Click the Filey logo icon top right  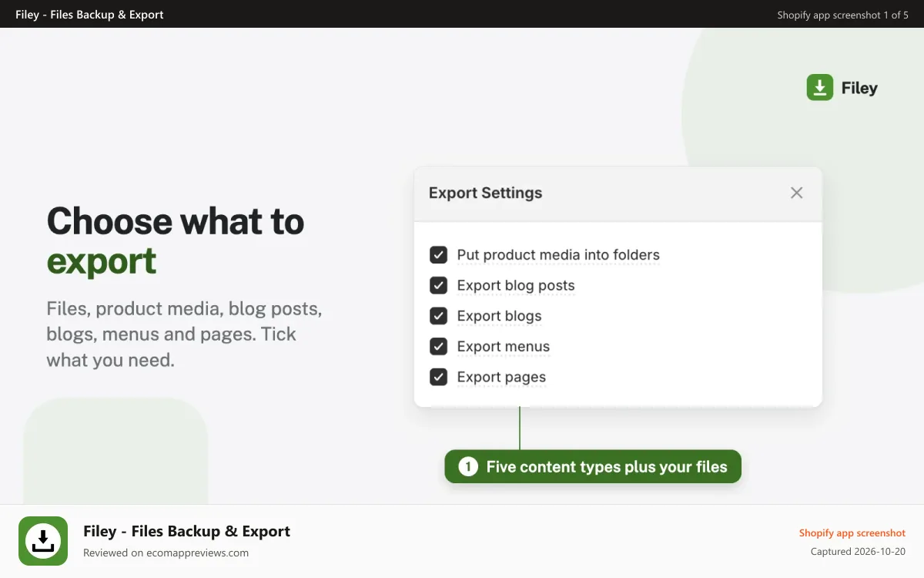click(820, 88)
